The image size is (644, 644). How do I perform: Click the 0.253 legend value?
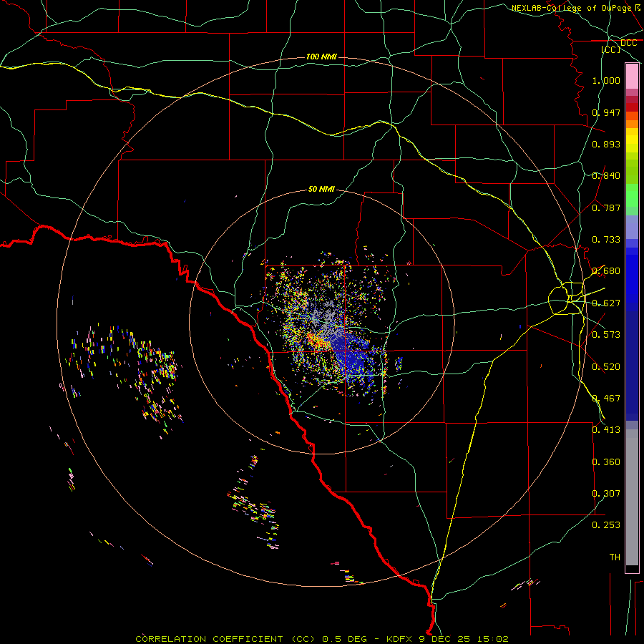pyautogui.click(x=606, y=525)
